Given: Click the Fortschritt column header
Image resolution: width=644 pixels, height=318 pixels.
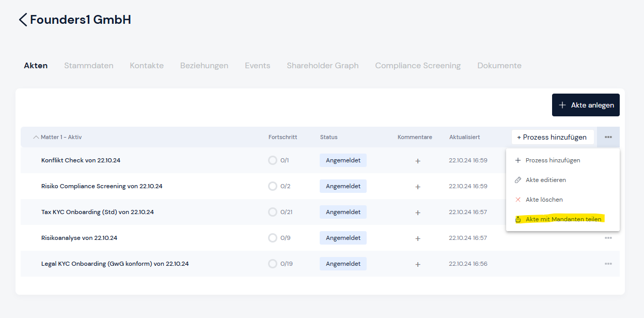Looking at the screenshot, I should [283, 137].
